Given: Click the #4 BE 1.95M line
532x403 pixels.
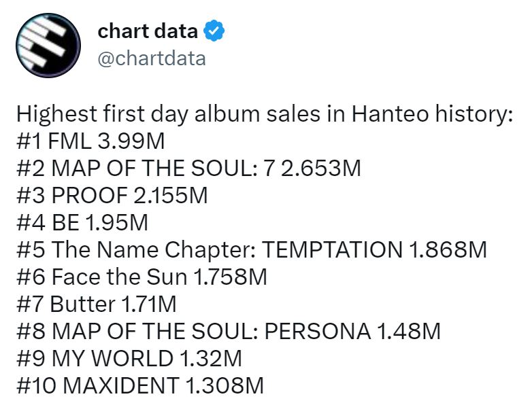Looking at the screenshot, I should pyautogui.click(x=82, y=223).
